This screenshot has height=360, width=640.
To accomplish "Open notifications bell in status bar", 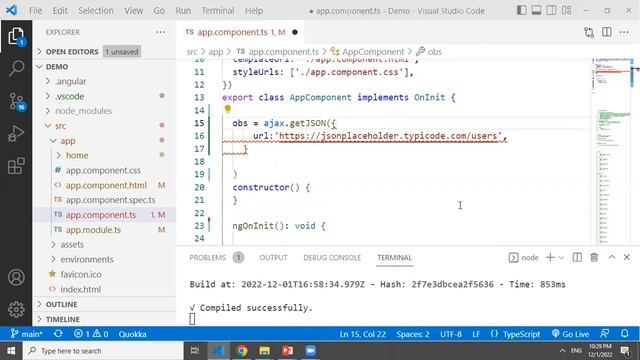I will point(624,333).
